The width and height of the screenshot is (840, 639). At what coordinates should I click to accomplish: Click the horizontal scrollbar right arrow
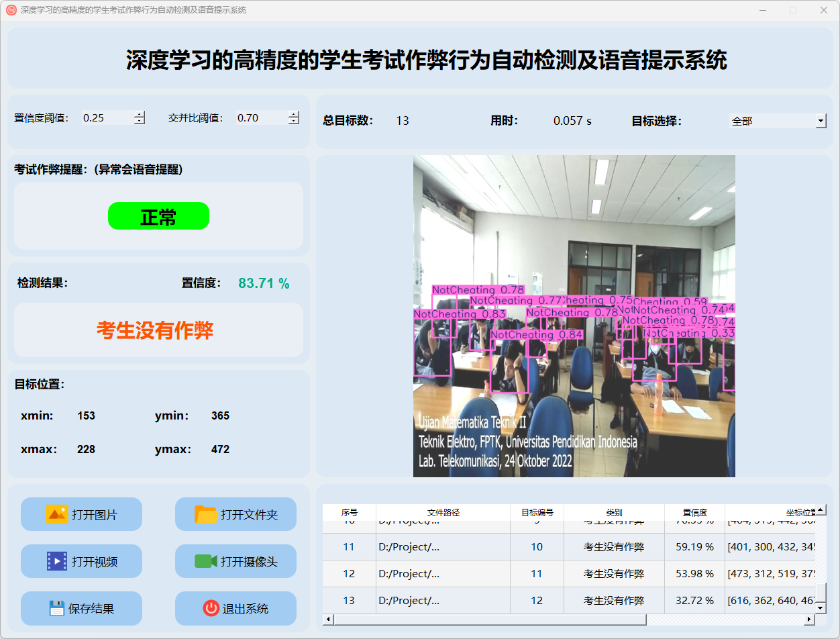pos(810,619)
